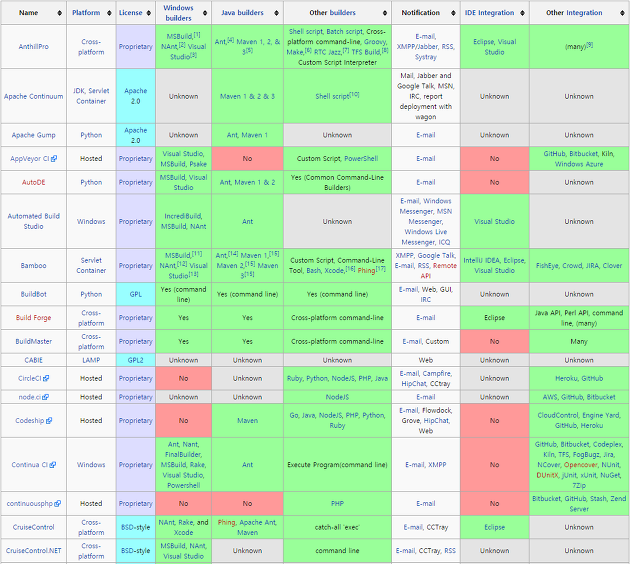Open the BuildBot link
This screenshot has width=630, height=564.
click(x=33, y=294)
